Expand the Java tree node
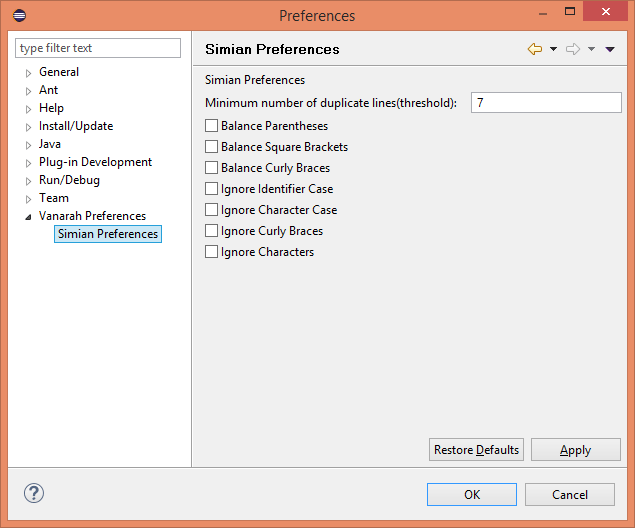 [28, 145]
